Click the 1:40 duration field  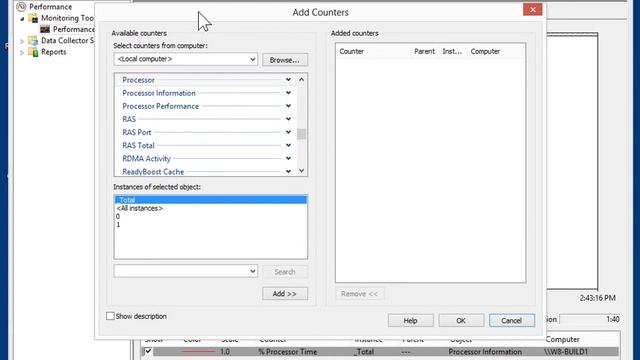click(589, 319)
